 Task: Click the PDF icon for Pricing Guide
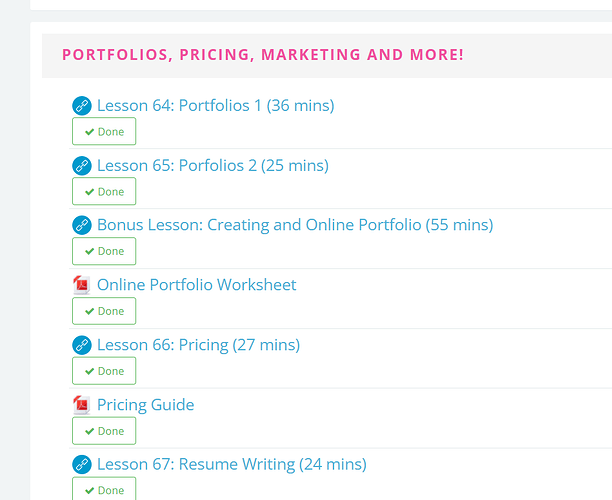click(82, 405)
